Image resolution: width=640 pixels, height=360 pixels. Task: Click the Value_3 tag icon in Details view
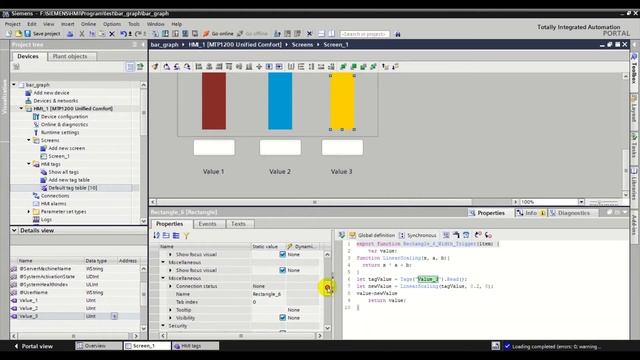click(x=14, y=316)
